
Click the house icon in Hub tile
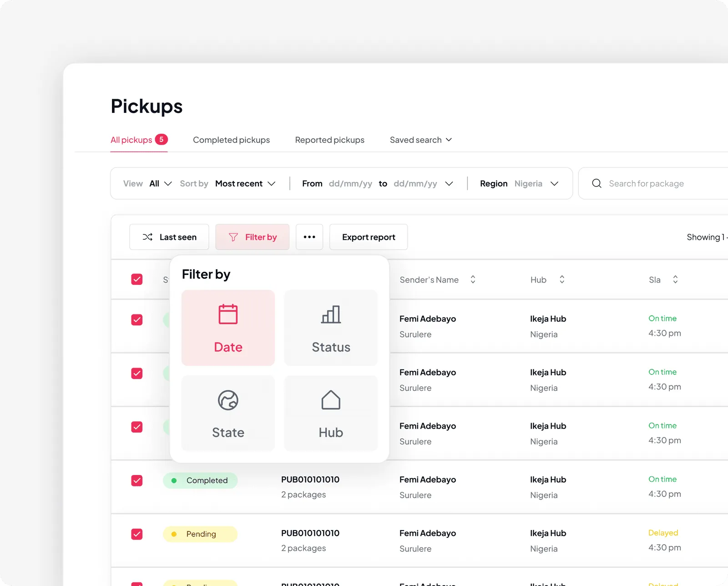[x=331, y=400]
